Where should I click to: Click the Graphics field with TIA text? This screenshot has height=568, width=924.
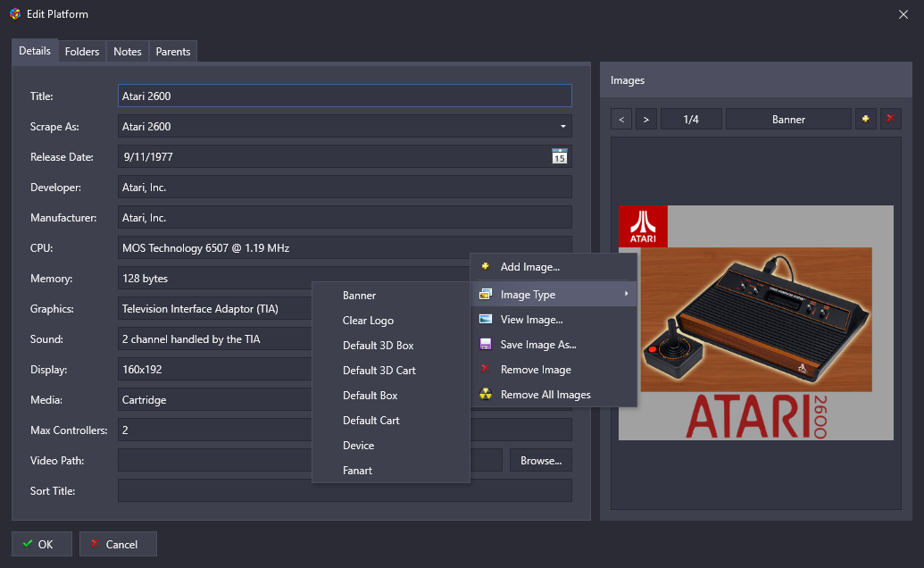[x=214, y=309]
